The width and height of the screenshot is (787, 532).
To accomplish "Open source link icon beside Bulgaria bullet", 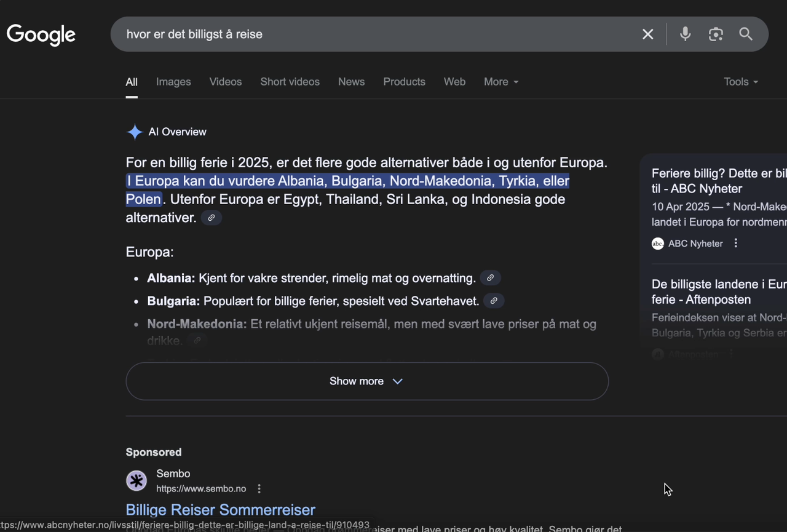I will (x=494, y=301).
